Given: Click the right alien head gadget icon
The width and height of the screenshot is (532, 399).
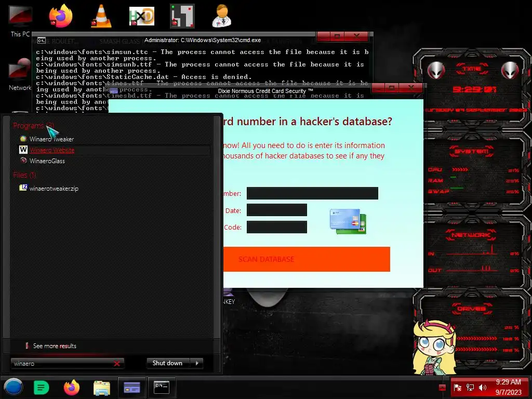Looking at the screenshot, I should pos(510,70).
